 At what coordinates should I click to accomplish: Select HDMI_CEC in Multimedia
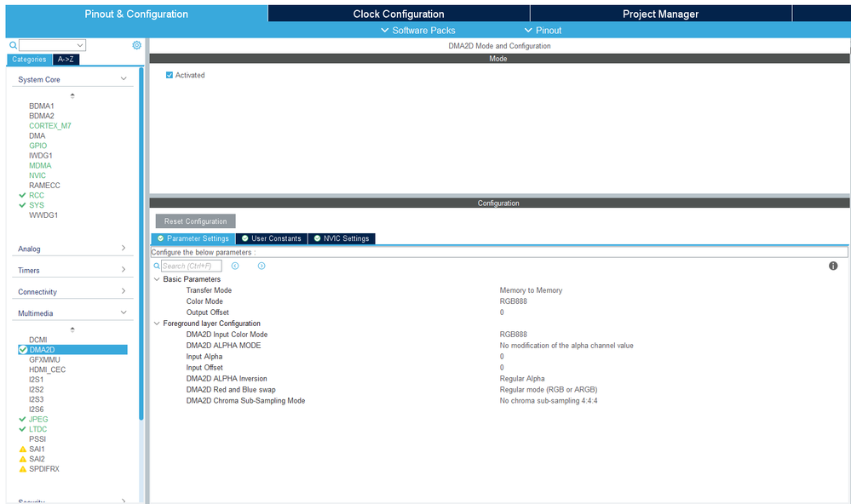47,369
